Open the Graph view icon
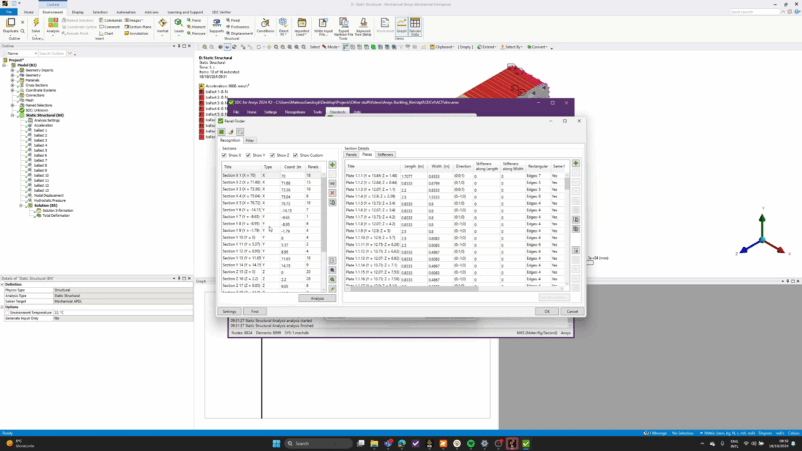 [x=401, y=24]
